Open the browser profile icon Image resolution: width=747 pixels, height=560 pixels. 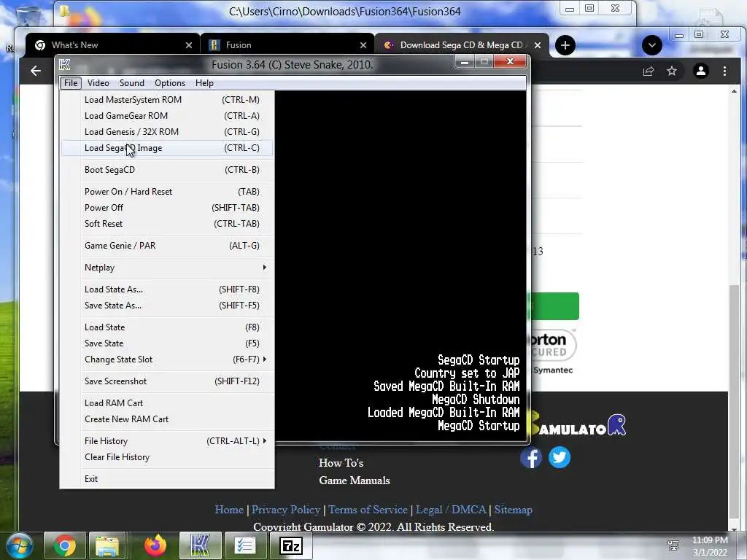tap(701, 71)
